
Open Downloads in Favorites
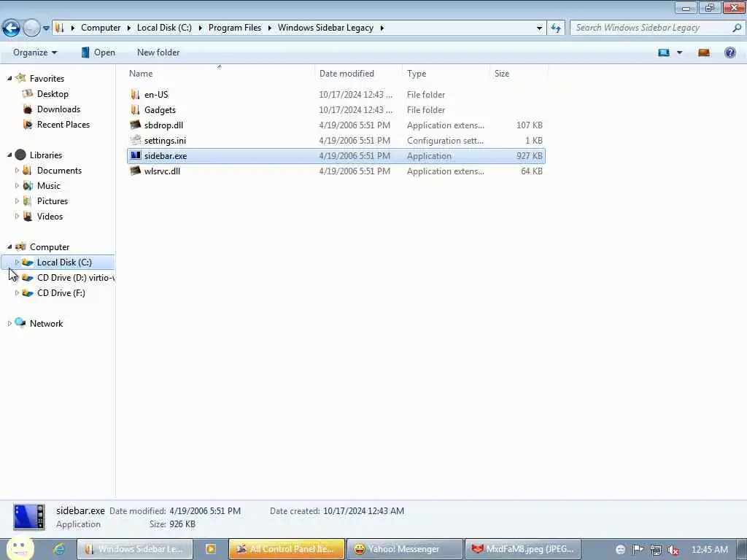click(58, 109)
